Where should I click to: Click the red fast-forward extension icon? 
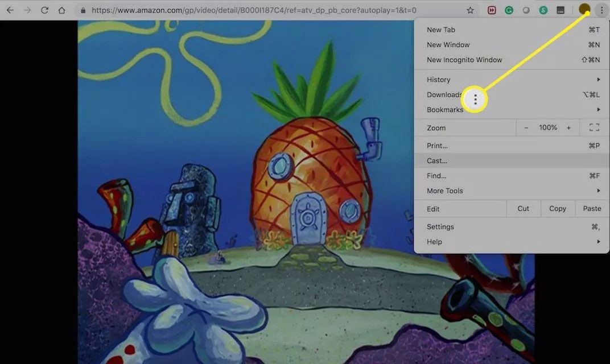click(492, 10)
